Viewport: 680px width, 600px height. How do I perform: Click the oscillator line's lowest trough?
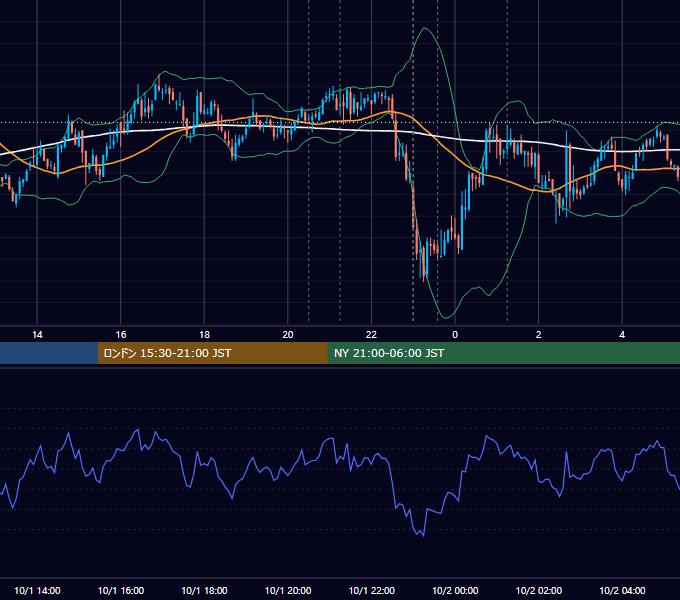[x=423, y=535]
